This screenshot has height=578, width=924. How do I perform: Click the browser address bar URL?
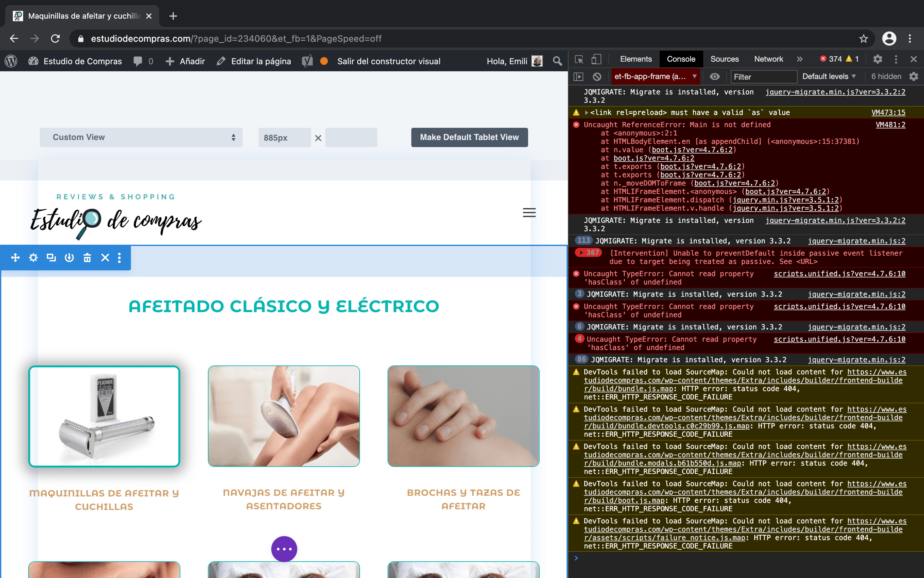236,39
